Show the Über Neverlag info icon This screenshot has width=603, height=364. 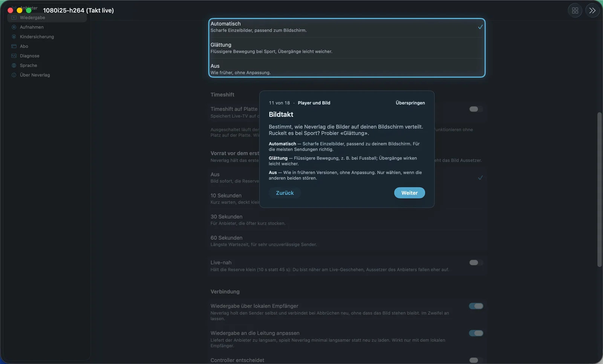click(14, 75)
